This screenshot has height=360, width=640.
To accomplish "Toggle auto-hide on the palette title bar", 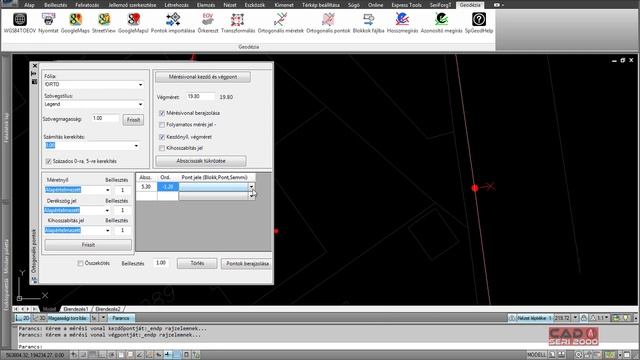I will point(34,73).
